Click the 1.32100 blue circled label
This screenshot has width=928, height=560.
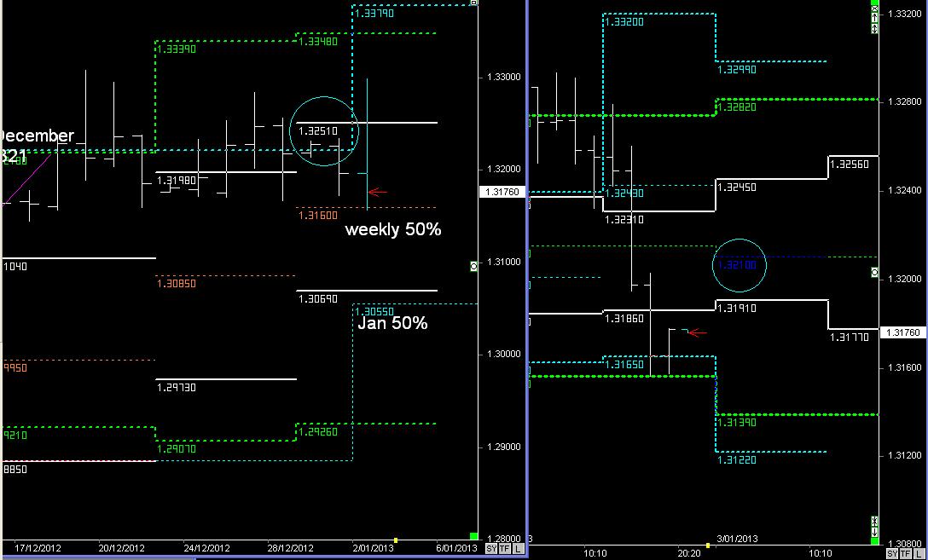tap(737, 266)
